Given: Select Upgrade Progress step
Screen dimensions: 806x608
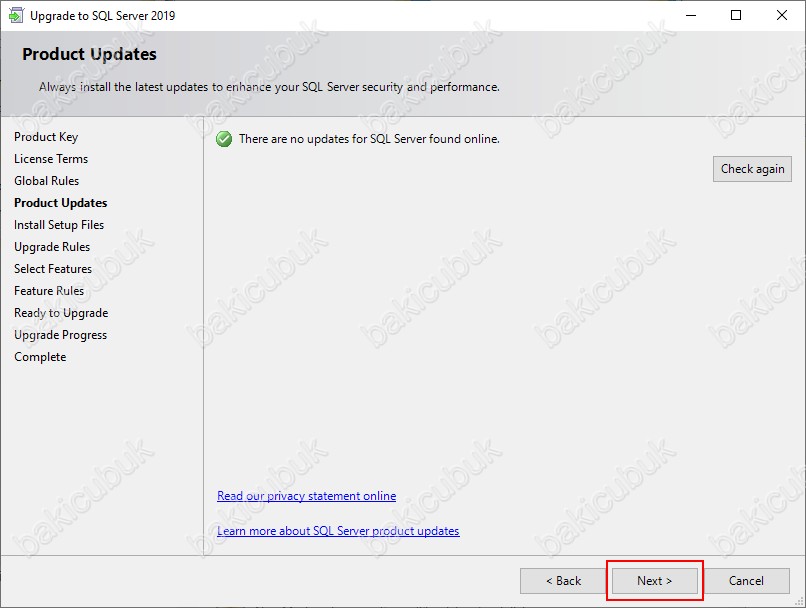Looking at the screenshot, I should [x=61, y=335].
